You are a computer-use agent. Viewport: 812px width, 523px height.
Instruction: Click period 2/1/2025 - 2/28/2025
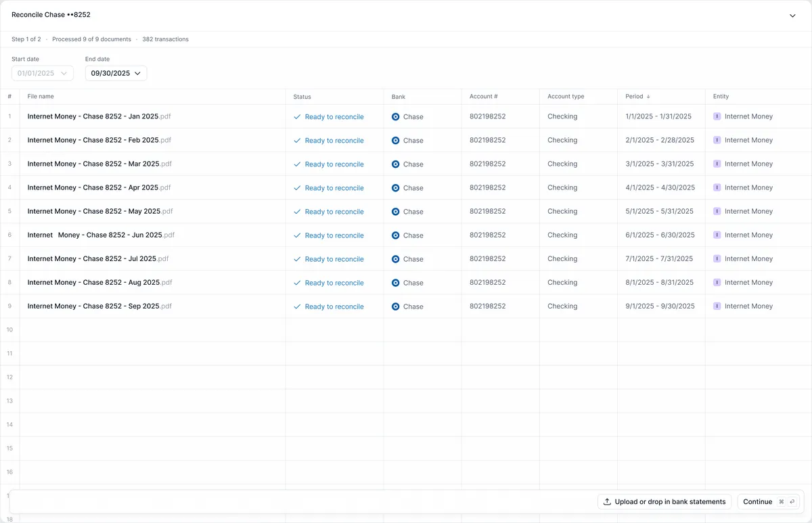point(660,140)
